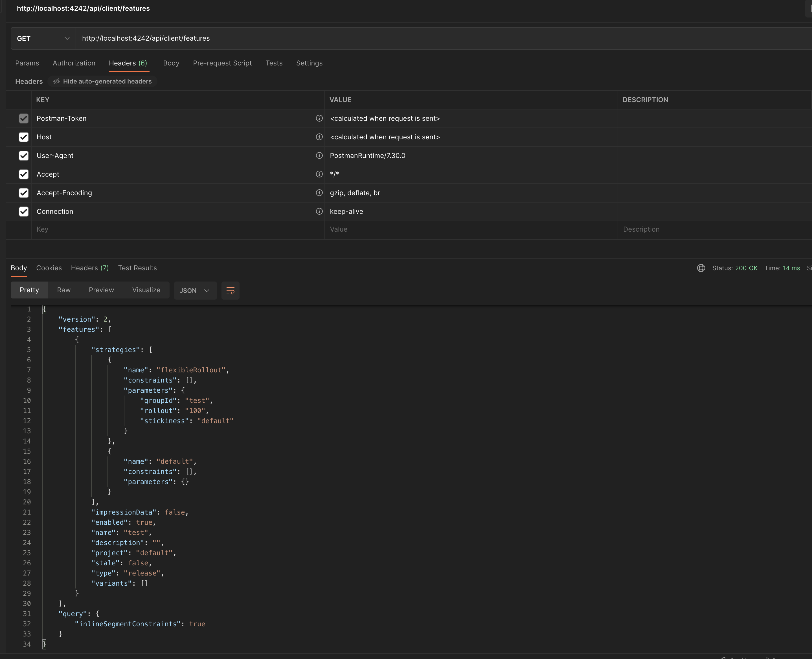
Task: Click the new header Description field
Action: pyautogui.click(x=715, y=229)
